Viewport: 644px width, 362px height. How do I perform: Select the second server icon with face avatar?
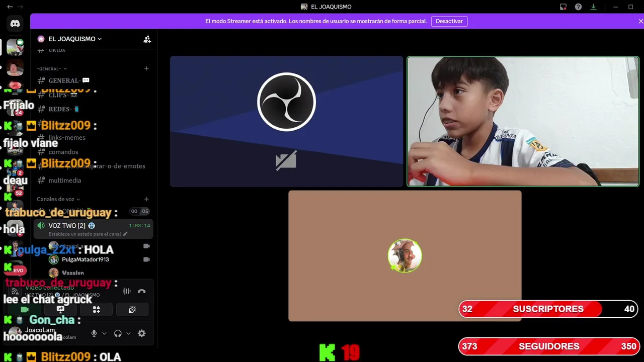pos(15,67)
